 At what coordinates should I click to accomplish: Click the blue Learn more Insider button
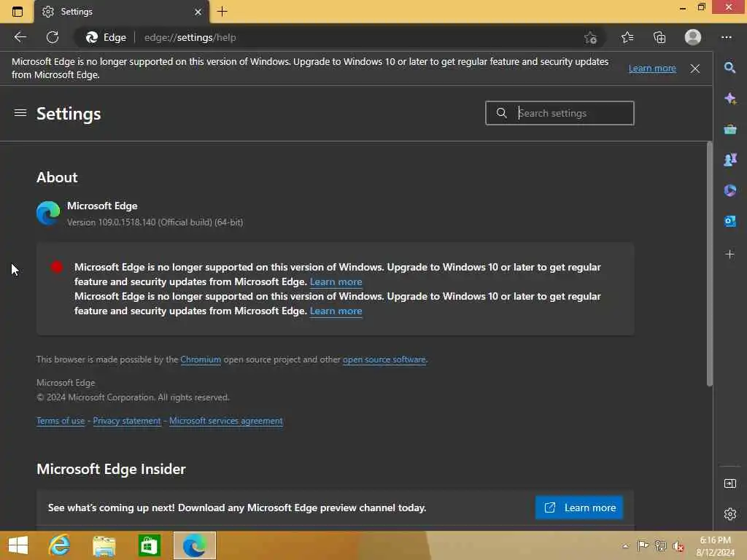578,507
